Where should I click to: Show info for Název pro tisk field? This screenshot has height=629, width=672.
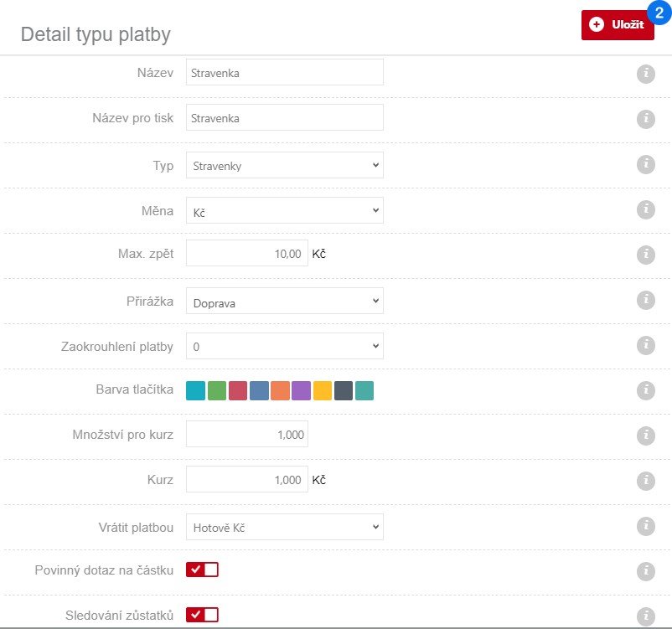645,119
